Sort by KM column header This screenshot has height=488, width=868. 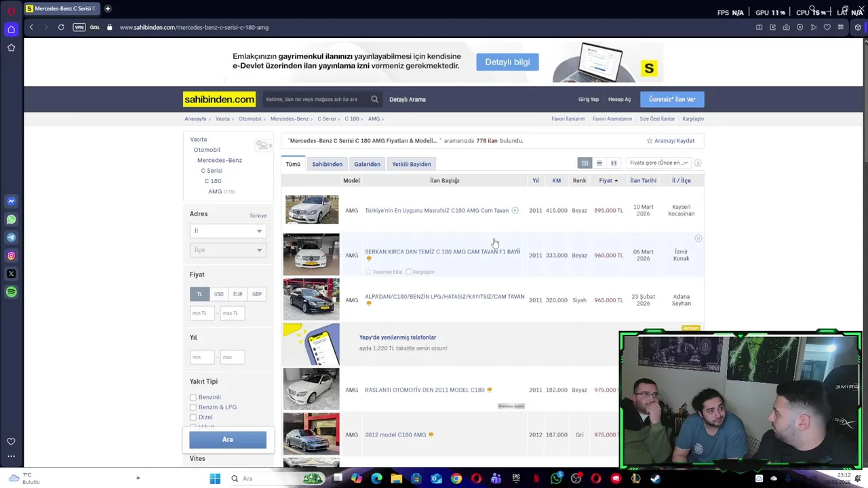coord(556,180)
